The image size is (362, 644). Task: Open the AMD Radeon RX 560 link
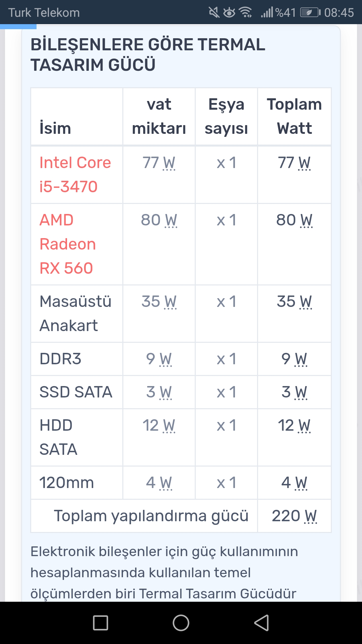pyautogui.click(x=68, y=244)
